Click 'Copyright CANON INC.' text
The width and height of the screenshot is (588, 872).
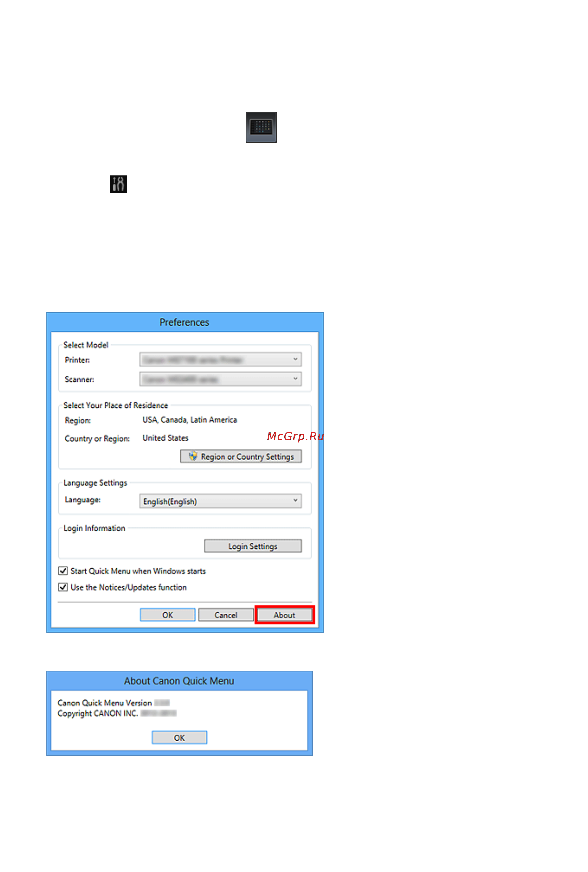point(97,713)
